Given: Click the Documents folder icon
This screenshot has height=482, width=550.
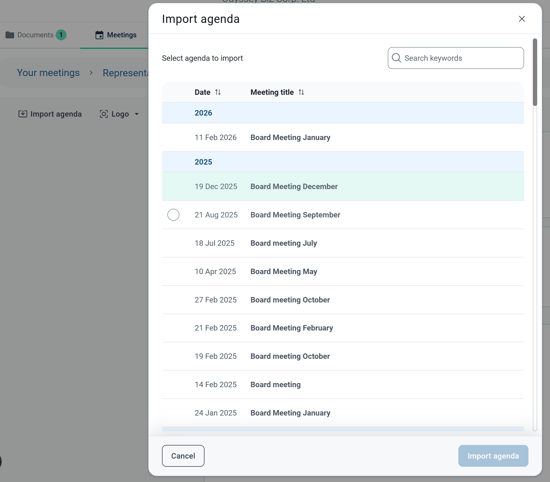Looking at the screenshot, I should [x=10, y=35].
